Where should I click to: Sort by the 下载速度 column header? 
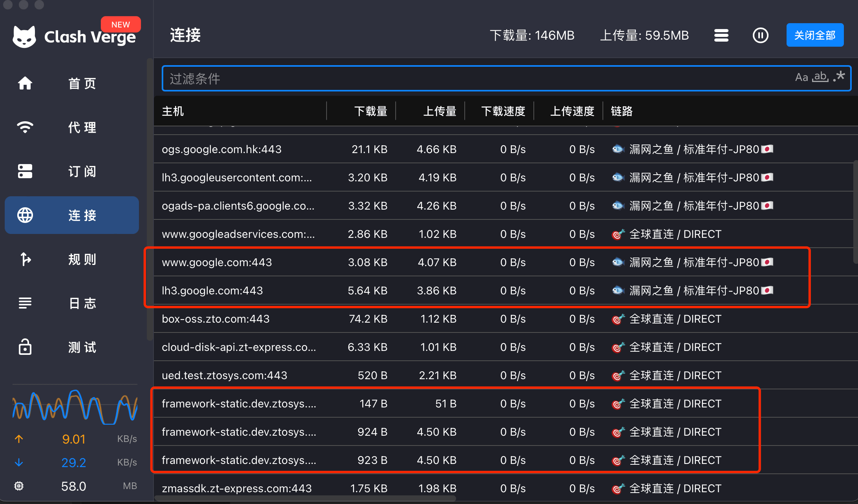[x=504, y=111]
